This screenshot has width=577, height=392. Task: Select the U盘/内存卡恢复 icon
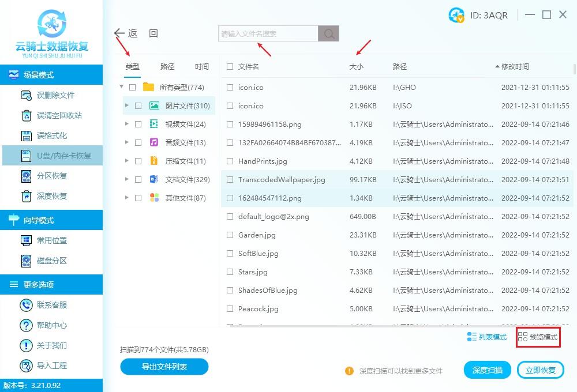pyautogui.click(x=26, y=156)
